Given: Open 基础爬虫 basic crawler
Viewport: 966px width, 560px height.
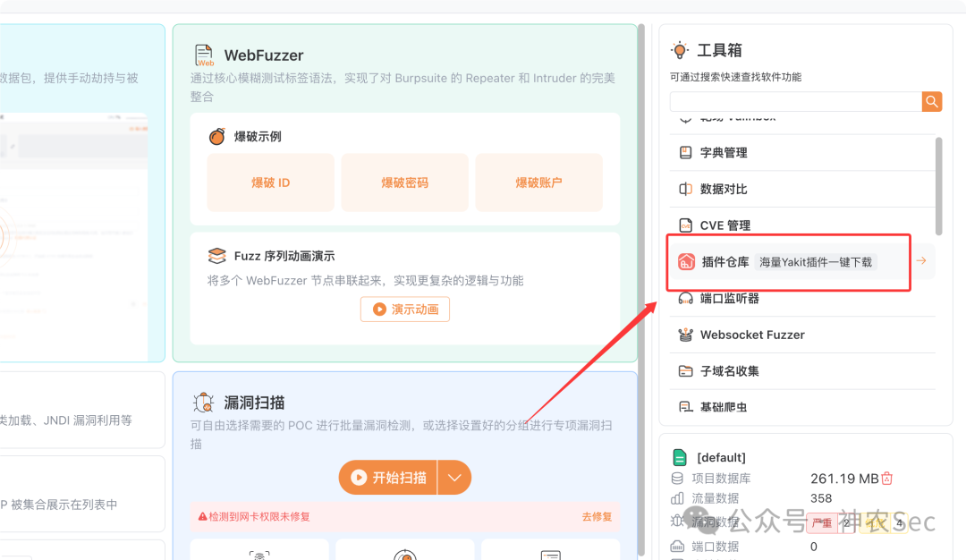Looking at the screenshot, I should (802, 407).
